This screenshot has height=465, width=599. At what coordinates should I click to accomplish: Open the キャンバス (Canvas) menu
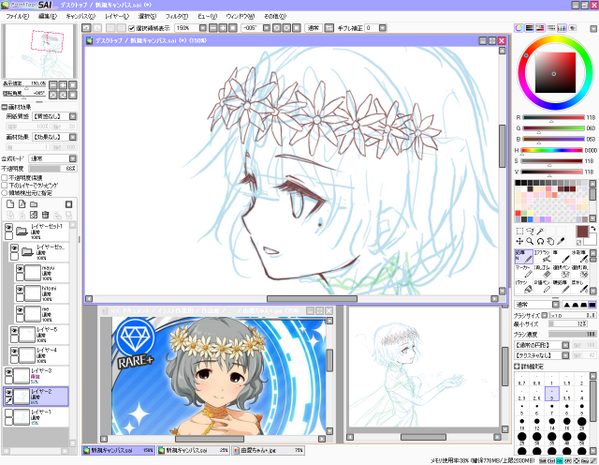coord(81,16)
